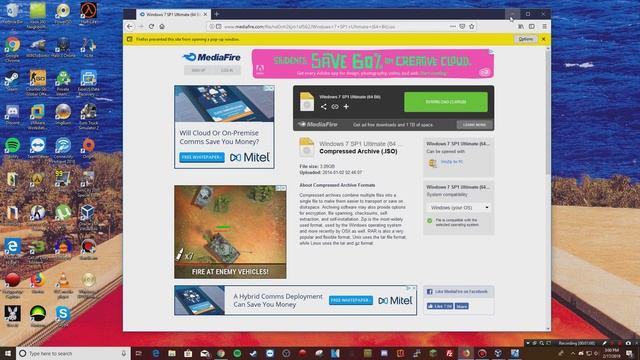Open Firefox hamburger menu
The width and height of the screenshot is (640, 360).
[544, 27]
